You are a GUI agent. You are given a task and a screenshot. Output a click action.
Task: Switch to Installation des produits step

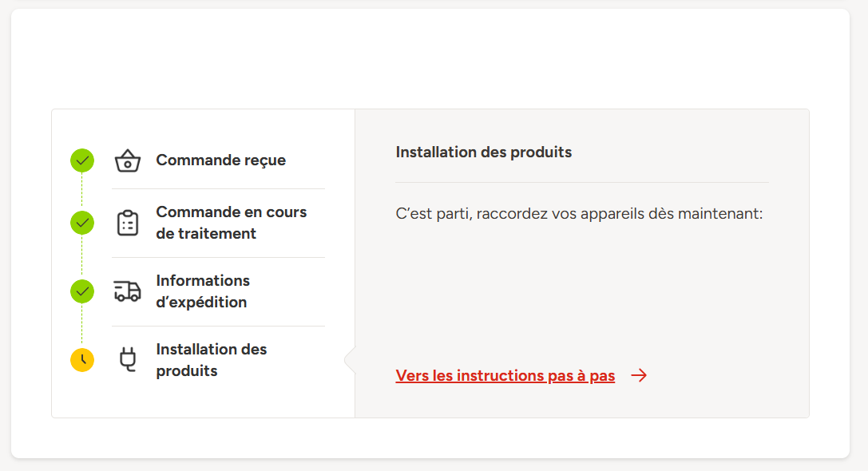pos(211,360)
